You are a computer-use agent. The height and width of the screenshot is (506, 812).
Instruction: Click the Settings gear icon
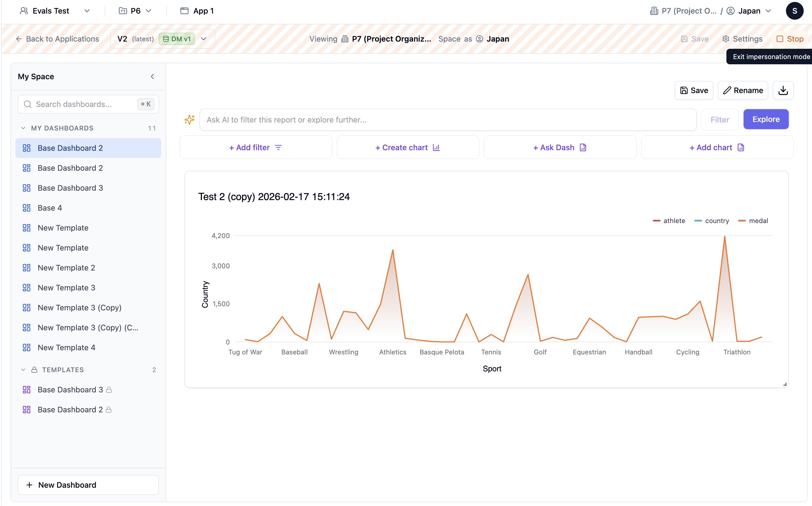coord(725,39)
